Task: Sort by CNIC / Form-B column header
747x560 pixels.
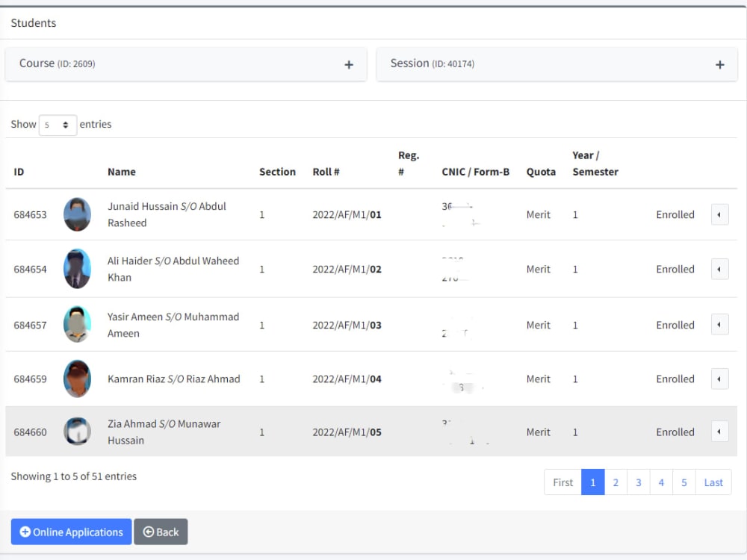Action: click(475, 172)
